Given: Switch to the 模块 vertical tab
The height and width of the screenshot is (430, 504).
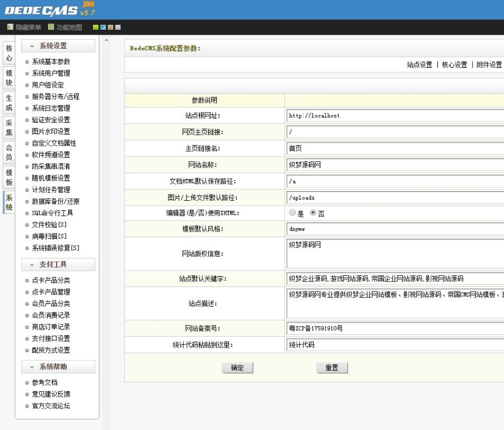Looking at the screenshot, I should (x=9, y=78).
